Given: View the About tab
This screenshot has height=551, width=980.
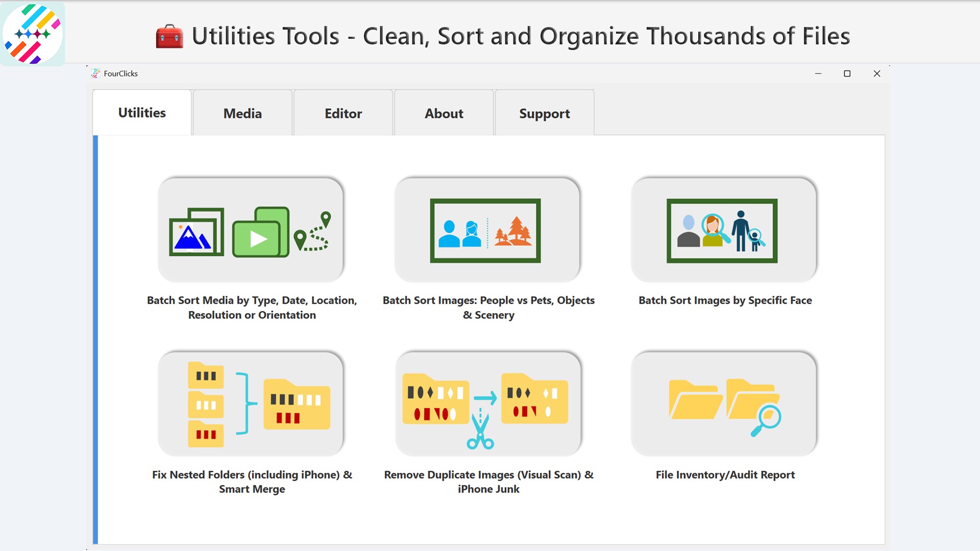Looking at the screenshot, I should pos(443,113).
